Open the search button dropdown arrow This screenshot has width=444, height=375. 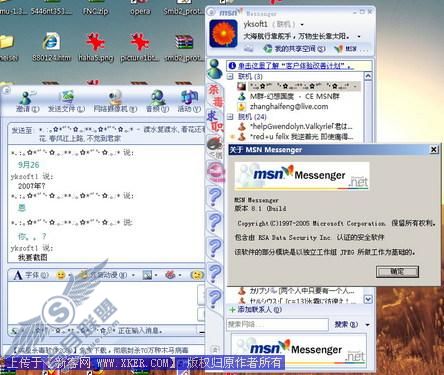tap(367, 324)
